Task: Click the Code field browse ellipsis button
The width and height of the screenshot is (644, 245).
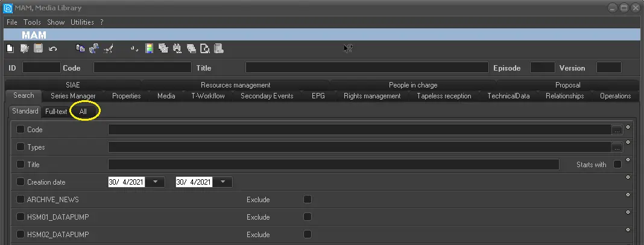Action: (x=616, y=129)
